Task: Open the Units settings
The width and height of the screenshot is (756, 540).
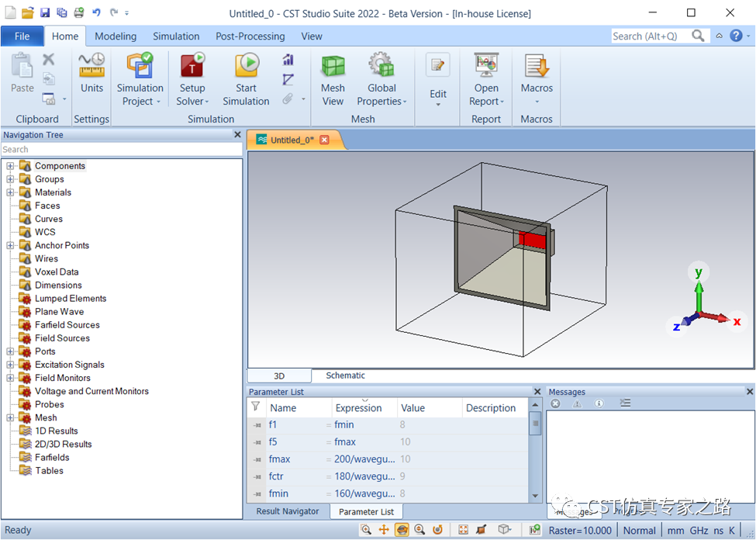Action: pos(91,72)
